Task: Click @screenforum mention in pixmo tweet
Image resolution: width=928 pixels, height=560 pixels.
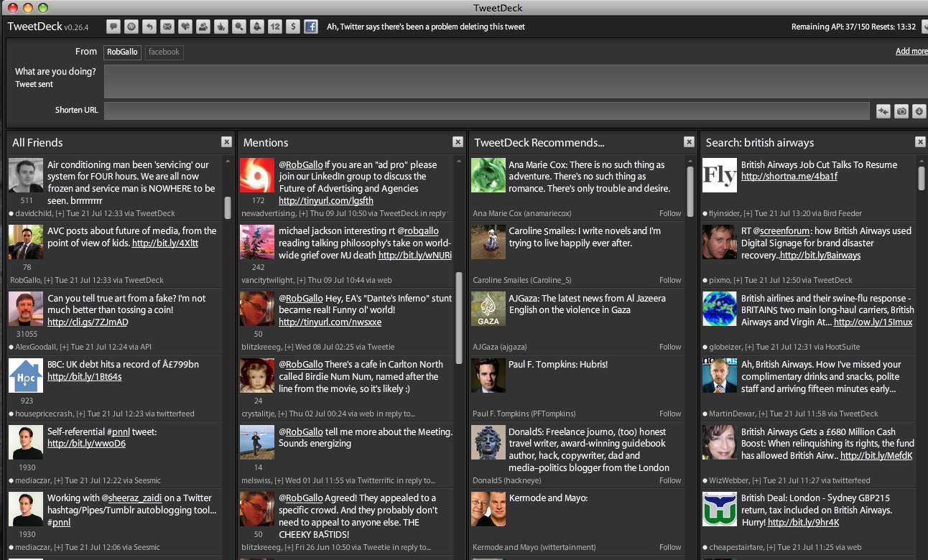Action: tap(781, 231)
